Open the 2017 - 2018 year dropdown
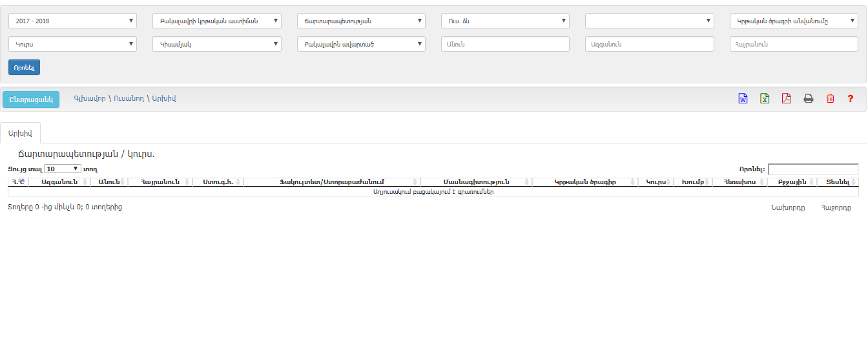This screenshot has width=868, height=345. click(72, 21)
